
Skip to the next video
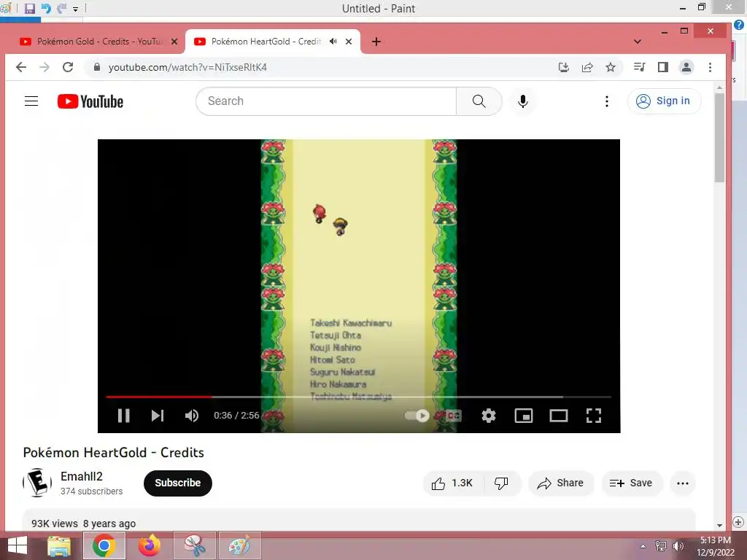coord(158,415)
